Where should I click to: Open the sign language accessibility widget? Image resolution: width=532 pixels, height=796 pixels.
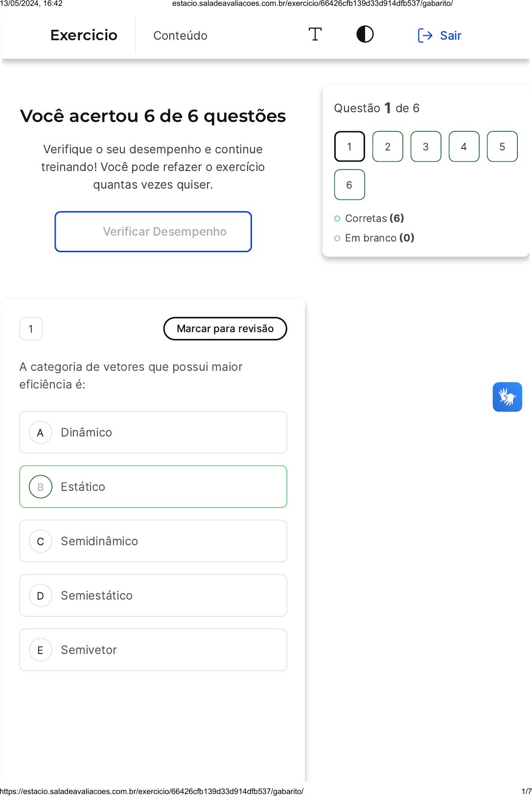(x=507, y=397)
